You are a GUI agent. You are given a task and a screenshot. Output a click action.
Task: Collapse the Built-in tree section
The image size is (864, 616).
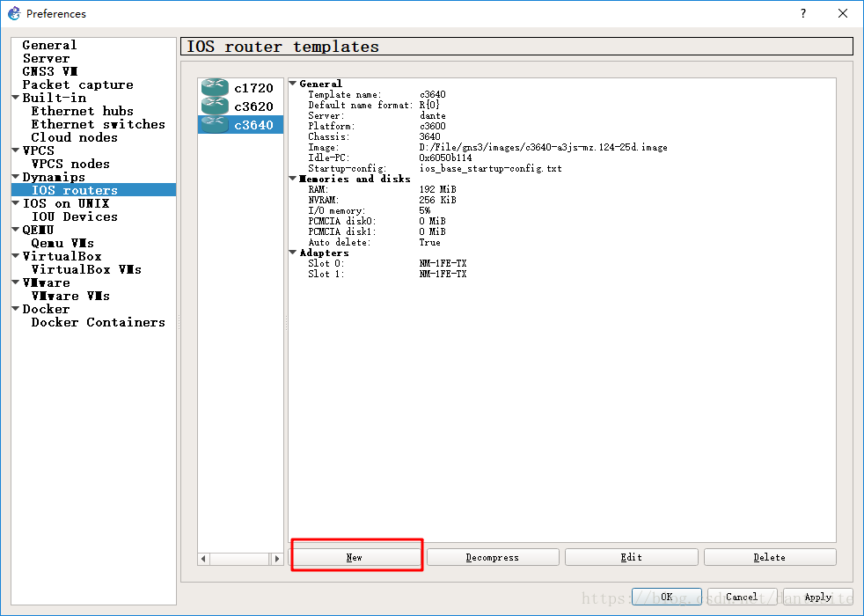click(16, 98)
